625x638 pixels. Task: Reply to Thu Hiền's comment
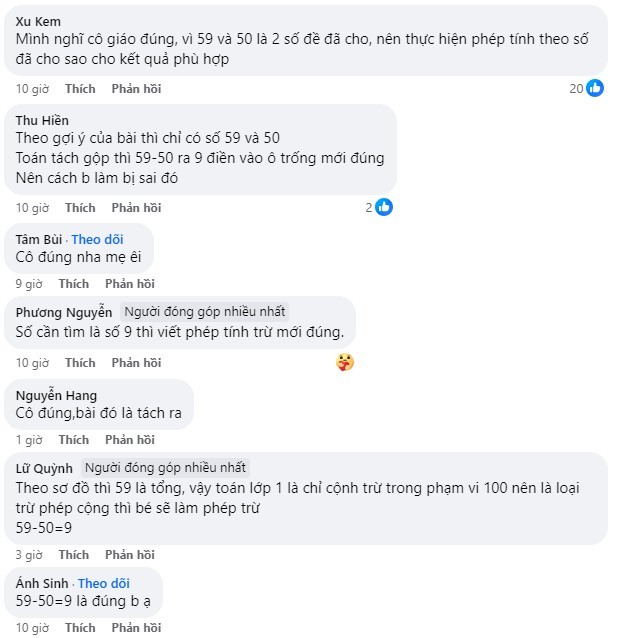coord(136,208)
